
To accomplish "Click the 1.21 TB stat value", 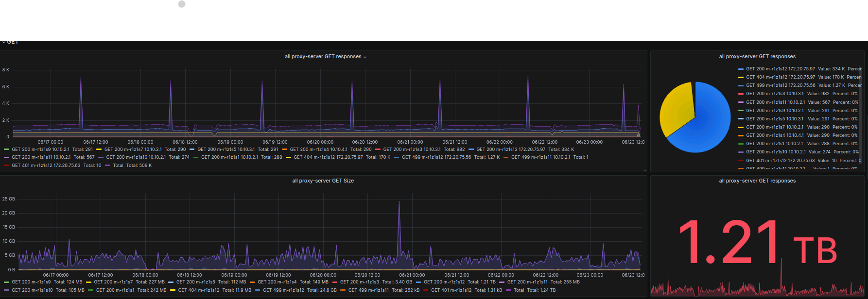I will pyautogui.click(x=757, y=241).
